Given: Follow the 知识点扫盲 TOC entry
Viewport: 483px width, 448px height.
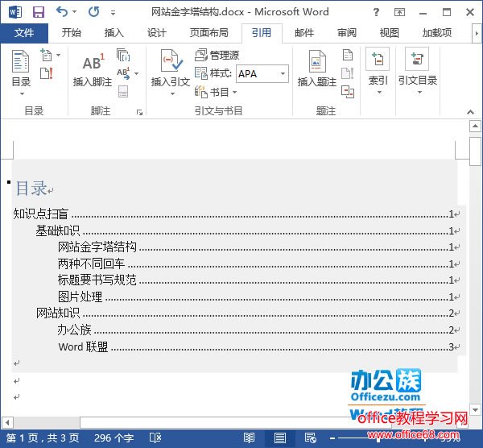Looking at the screenshot, I should pos(236,214).
